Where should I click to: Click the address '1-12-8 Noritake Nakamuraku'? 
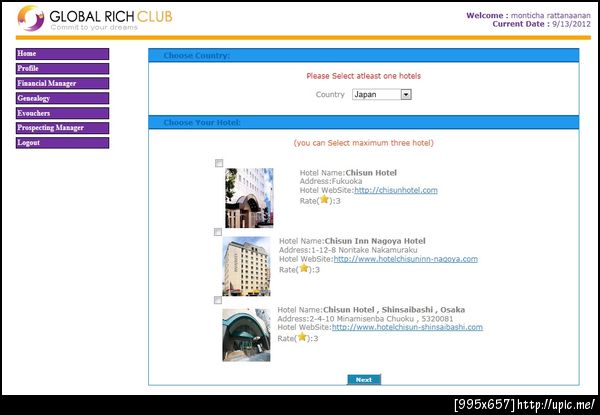pos(364,250)
